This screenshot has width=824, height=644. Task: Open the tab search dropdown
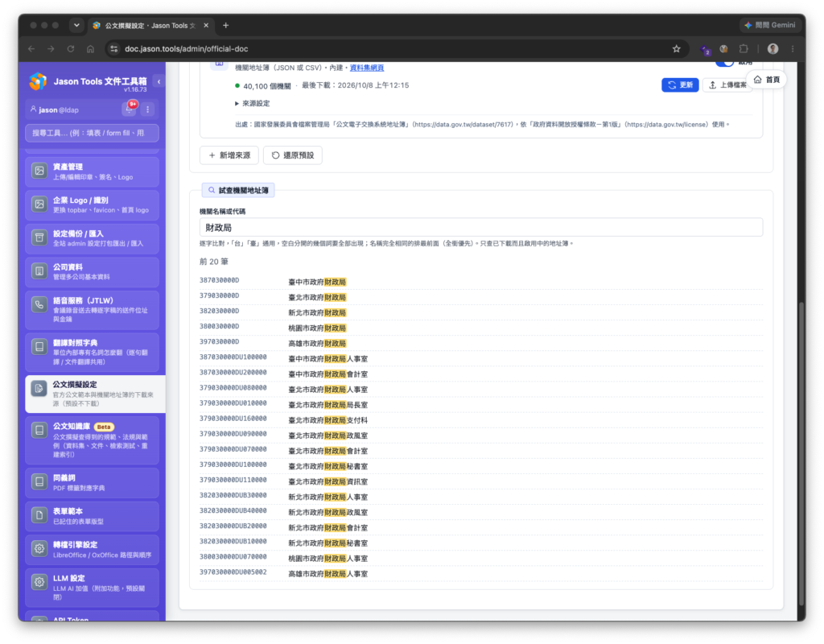pos(76,25)
